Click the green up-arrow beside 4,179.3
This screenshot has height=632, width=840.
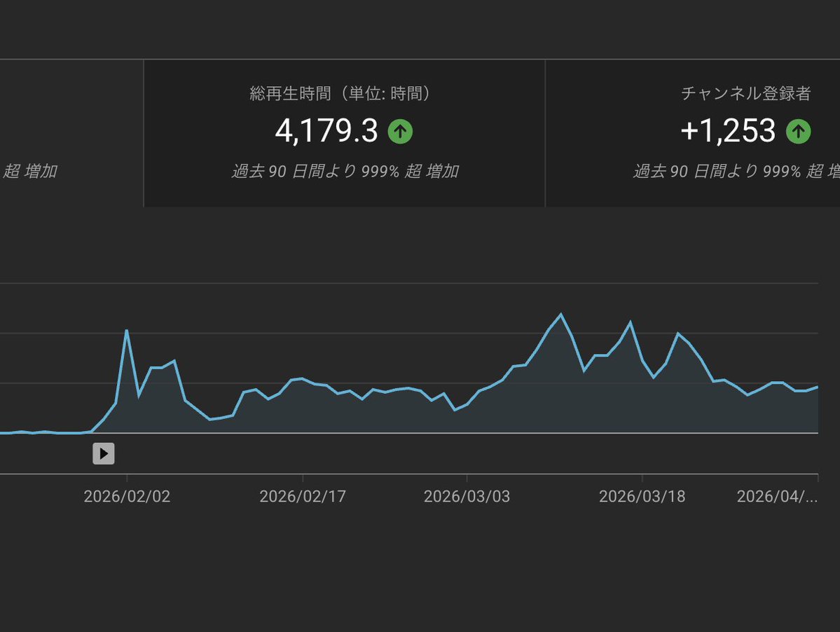[x=400, y=131]
